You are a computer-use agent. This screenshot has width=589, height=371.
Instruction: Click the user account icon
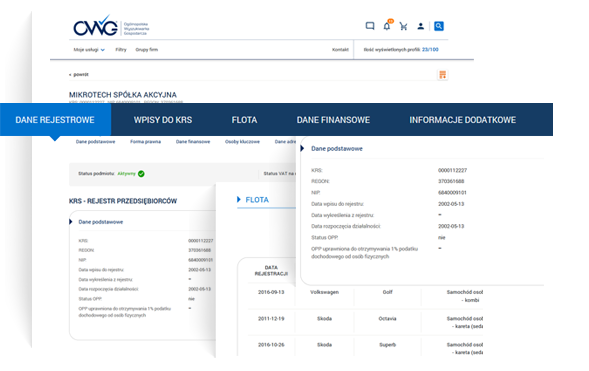click(x=421, y=26)
